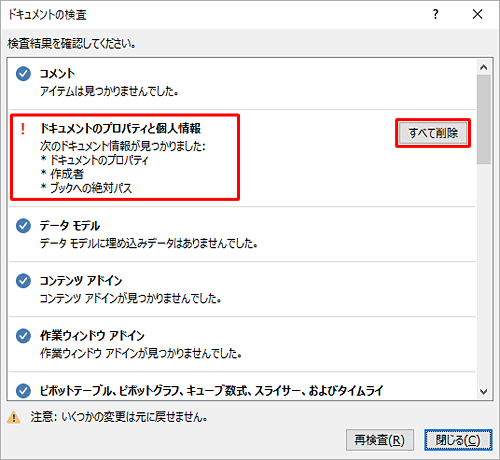This screenshot has height=460, width=500.
Task: Click the bullet item * ブックへの絶対パス
Action: [86, 188]
